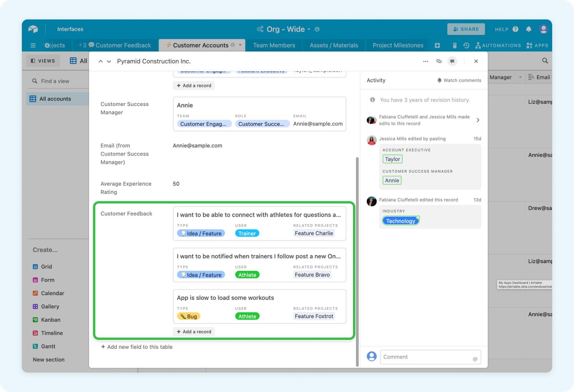This screenshot has height=392, width=574.
Task: Open notifications bell icon
Action: (529, 29)
